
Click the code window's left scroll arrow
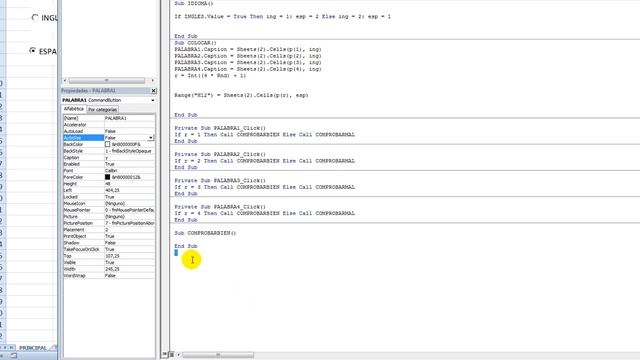coord(178,355)
